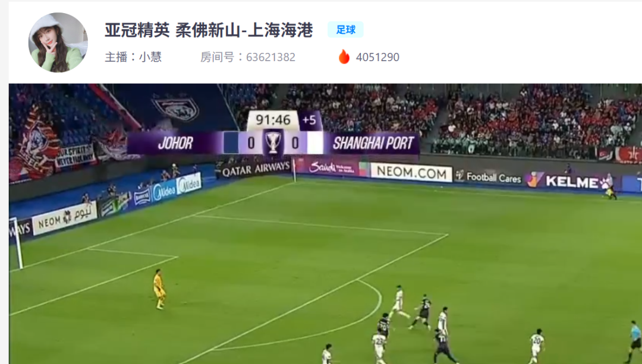Click the goalkeeper in the yellow kit

[x=159, y=289]
